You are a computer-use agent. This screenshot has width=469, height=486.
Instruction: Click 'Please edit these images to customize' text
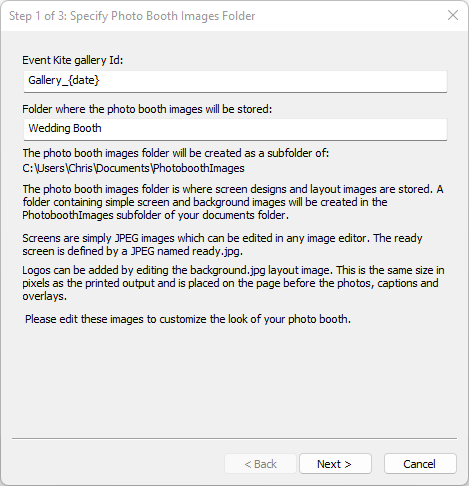[x=188, y=319]
